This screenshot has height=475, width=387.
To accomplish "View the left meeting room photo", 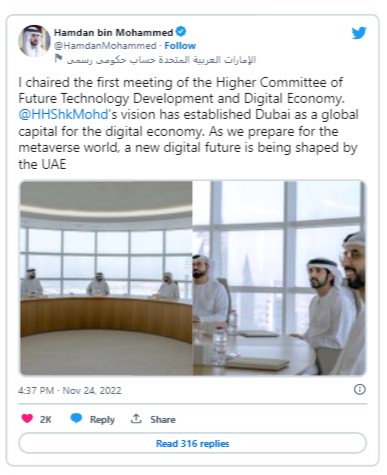I will tap(106, 278).
